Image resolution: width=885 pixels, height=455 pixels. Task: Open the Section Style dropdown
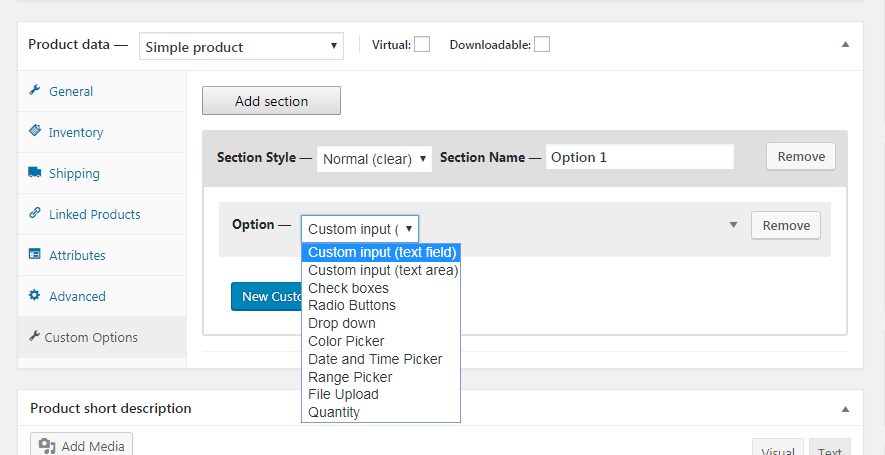[374, 158]
